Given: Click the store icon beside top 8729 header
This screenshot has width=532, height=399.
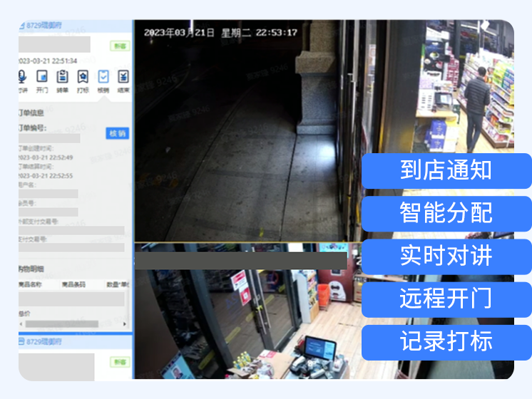Looking at the screenshot, I should pos(22,26).
